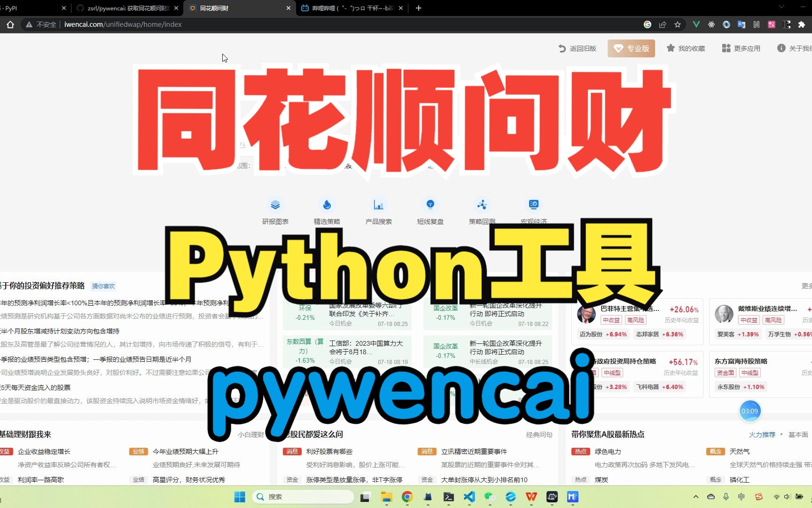The height and width of the screenshot is (508, 812).
Task: Click the 小白理财 link
Action: (x=250, y=435)
